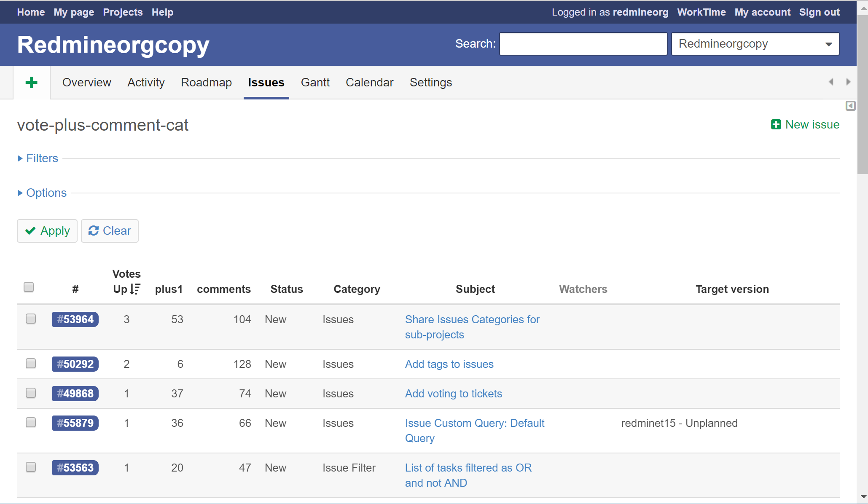
Task: Open the project Settings tab
Action: point(431,82)
